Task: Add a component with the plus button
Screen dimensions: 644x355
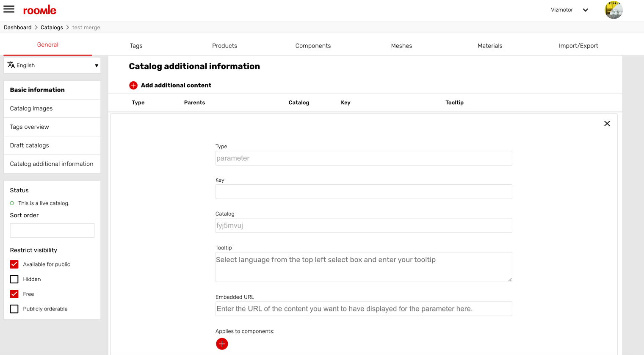Action: 222,344
